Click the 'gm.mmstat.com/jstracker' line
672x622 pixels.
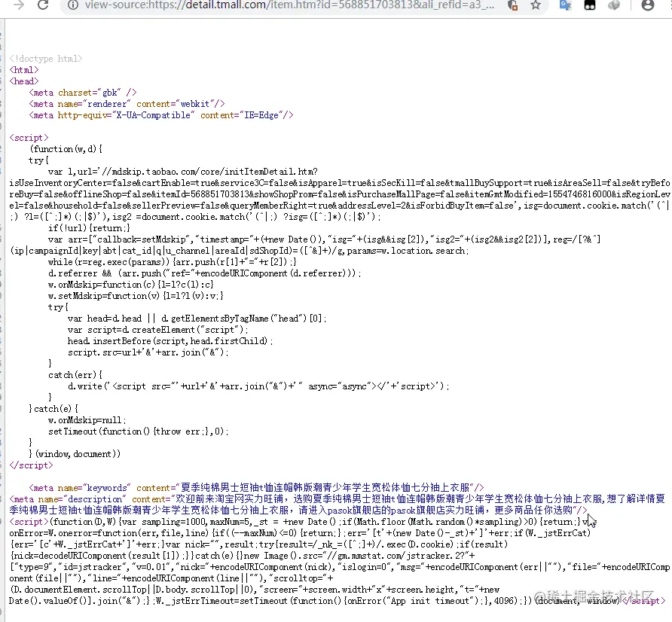[x=242, y=556]
